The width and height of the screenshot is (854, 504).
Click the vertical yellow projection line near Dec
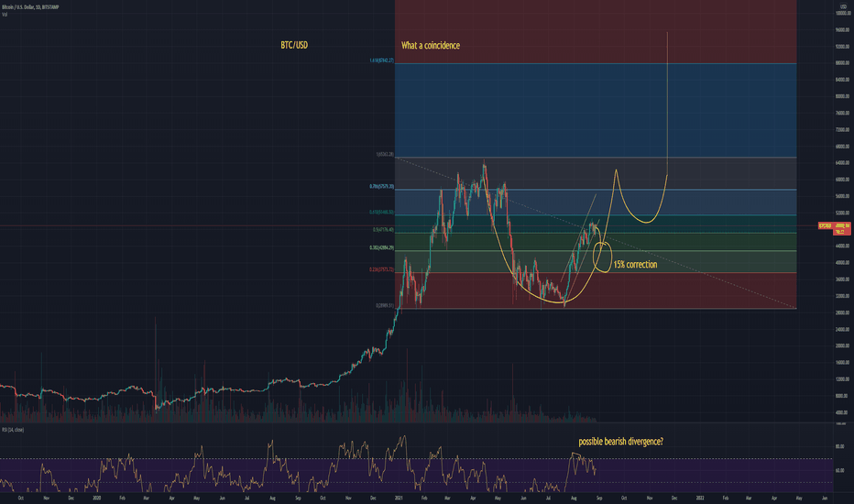point(667,104)
